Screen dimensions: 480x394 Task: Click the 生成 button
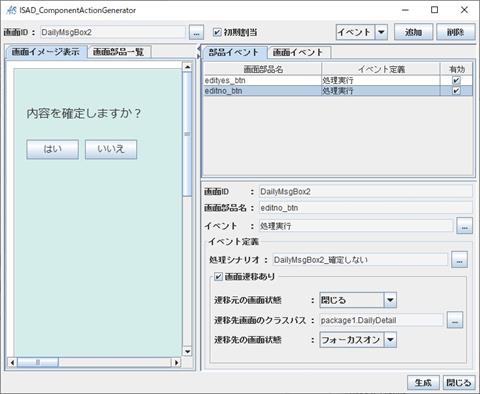click(x=423, y=383)
